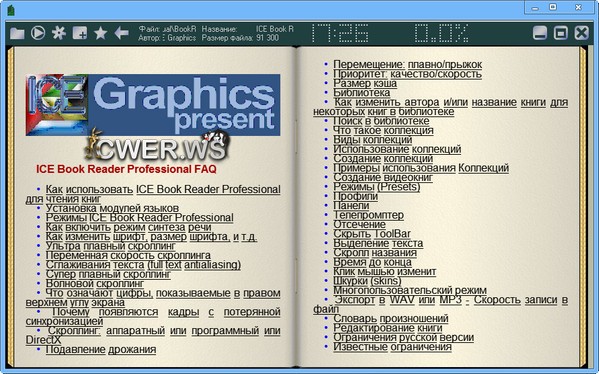Image resolution: width=599 pixels, height=374 pixels.
Task: Go back using the left arrow icon
Action: pos(121,33)
